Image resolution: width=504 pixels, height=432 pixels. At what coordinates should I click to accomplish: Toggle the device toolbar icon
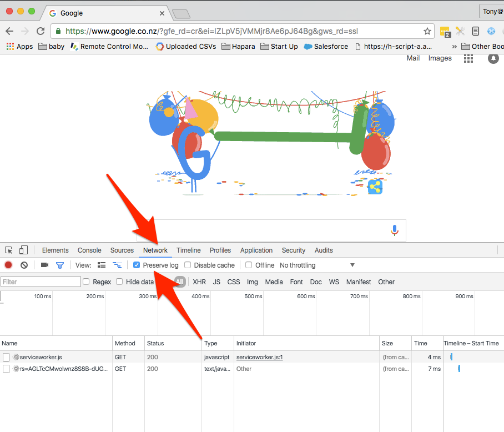(x=23, y=250)
